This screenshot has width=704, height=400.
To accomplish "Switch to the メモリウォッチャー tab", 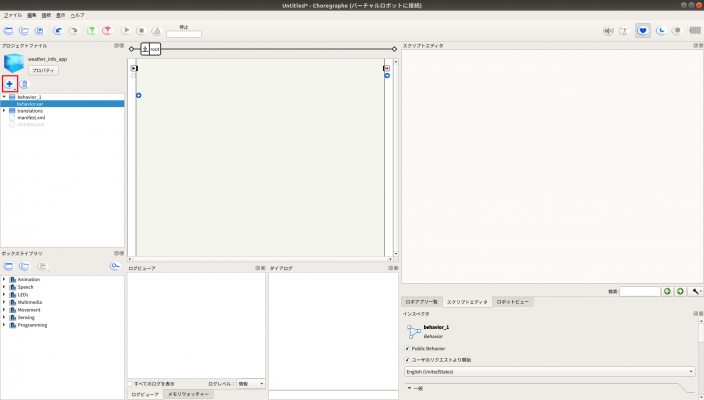I will (x=187, y=395).
